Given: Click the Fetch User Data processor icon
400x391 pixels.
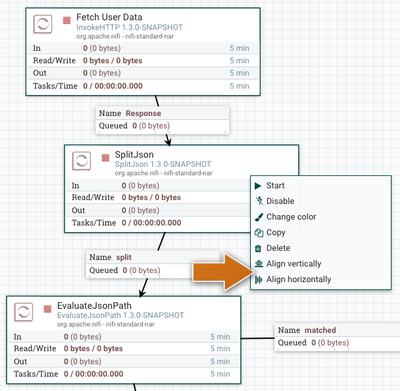Looking at the screenshot, I should point(43,24).
